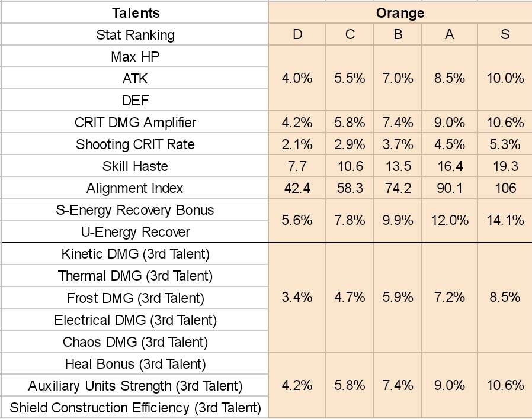Image resolution: width=532 pixels, height=419 pixels.
Task: Select Kinetic DMG (3rd Talent) cell
Action: pyautogui.click(x=135, y=254)
